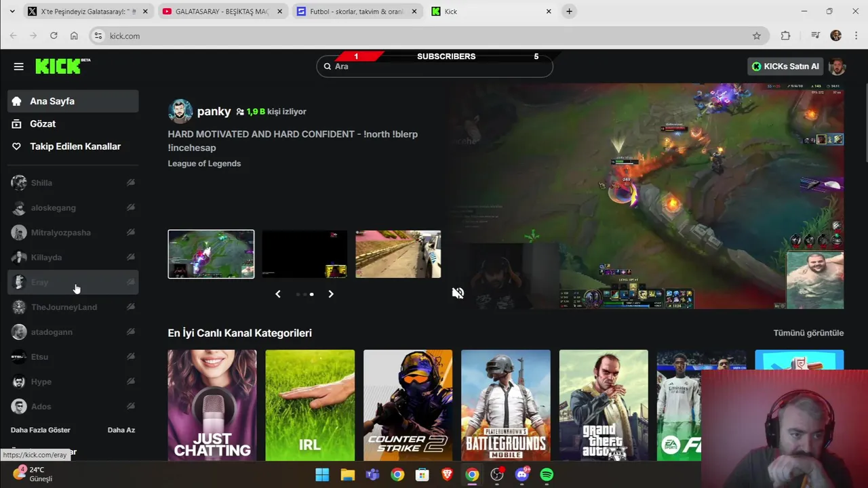The height and width of the screenshot is (488, 868).
Task: Open the IRL category card
Action: click(310, 405)
